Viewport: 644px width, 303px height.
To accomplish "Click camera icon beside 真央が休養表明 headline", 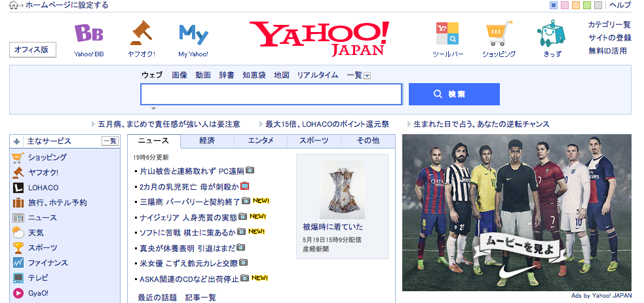I will 241,247.
